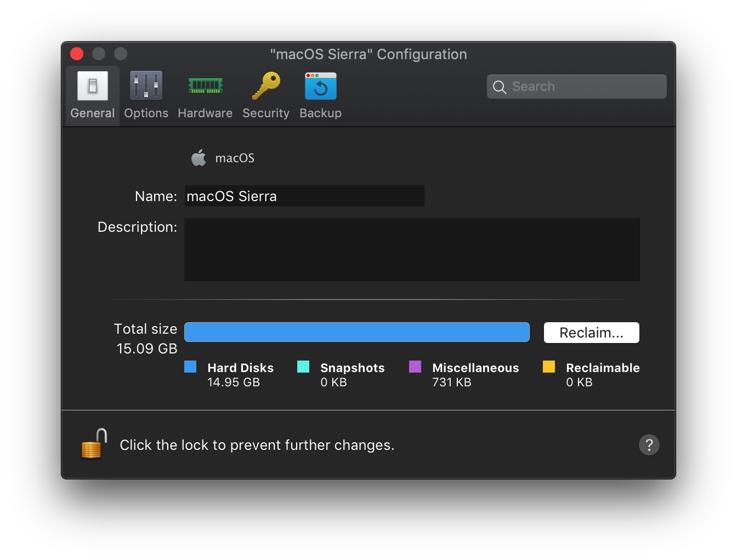737x560 pixels.
Task: Click the "macOS" text beside the Apple logo
Action: [235, 158]
